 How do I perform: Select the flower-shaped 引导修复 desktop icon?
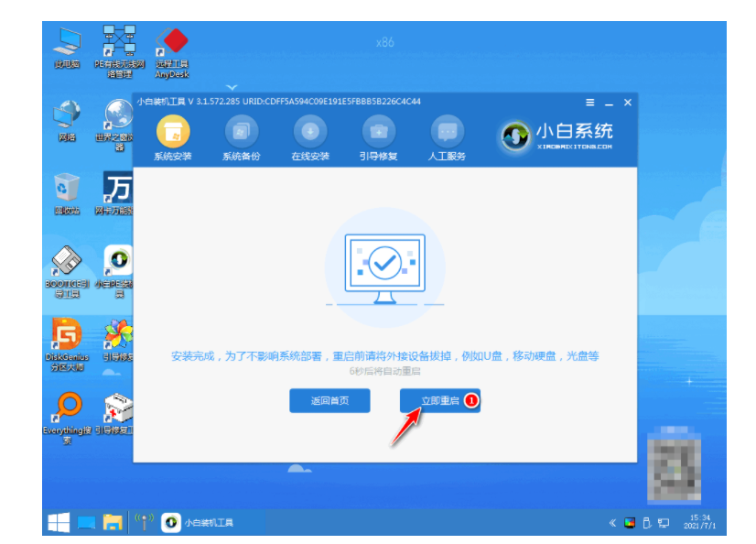click(x=118, y=340)
